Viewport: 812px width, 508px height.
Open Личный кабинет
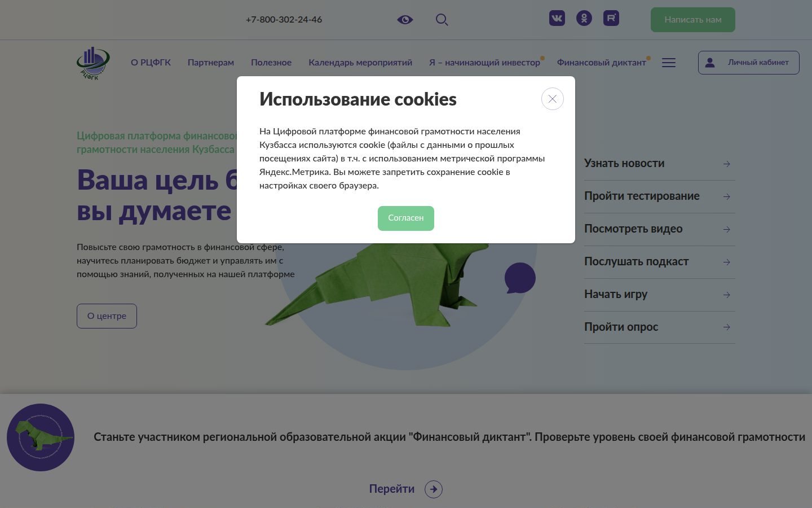(749, 63)
